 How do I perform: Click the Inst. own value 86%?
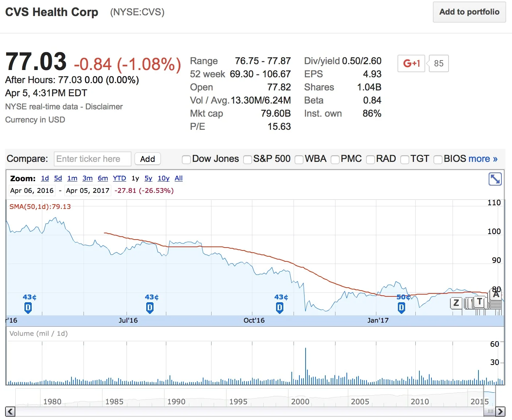[372, 113]
